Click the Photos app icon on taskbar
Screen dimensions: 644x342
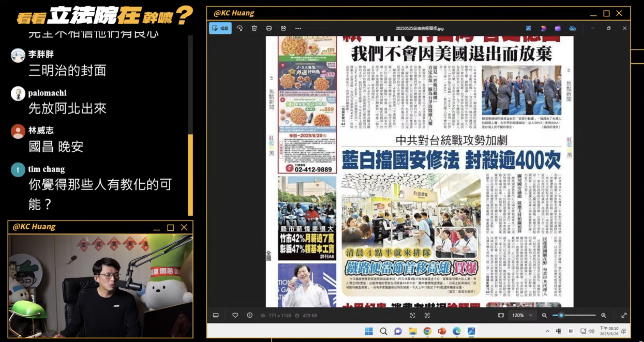[x=472, y=331]
